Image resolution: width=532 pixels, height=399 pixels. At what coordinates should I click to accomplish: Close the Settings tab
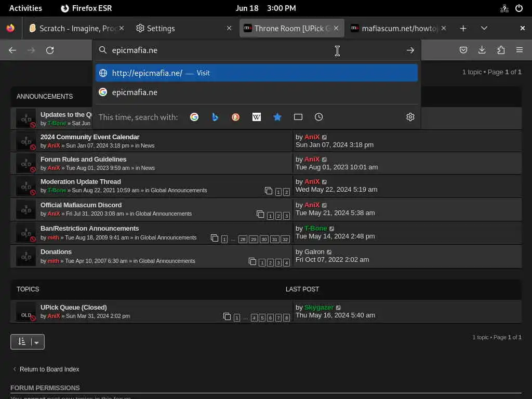[x=229, y=29]
